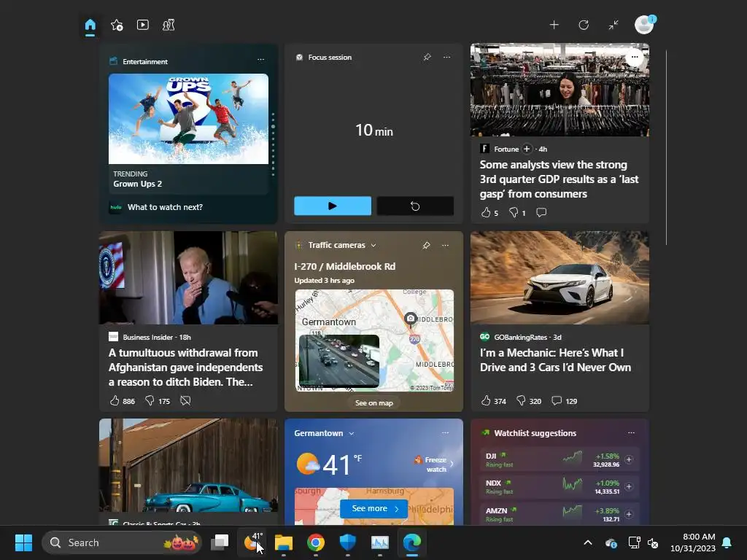Add AMZN to the watchlist
This screenshot has width=747, height=560.
[629, 514]
